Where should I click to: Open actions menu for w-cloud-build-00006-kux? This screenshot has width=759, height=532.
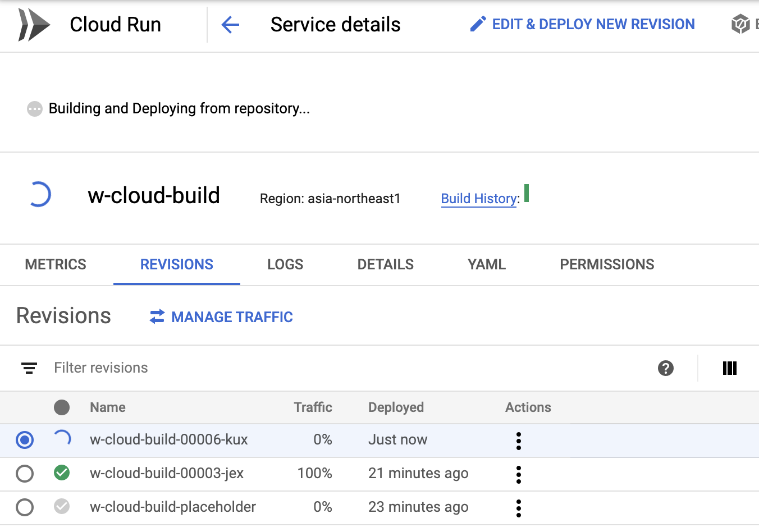[x=519, y=441]
